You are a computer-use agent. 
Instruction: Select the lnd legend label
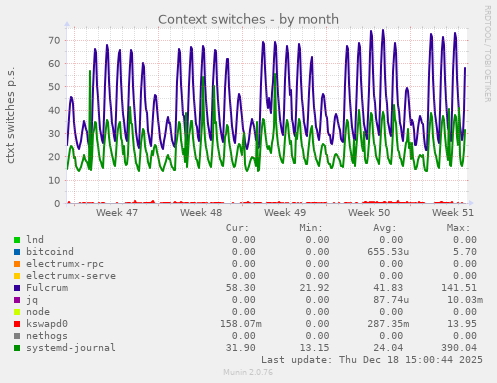[35, 239]
